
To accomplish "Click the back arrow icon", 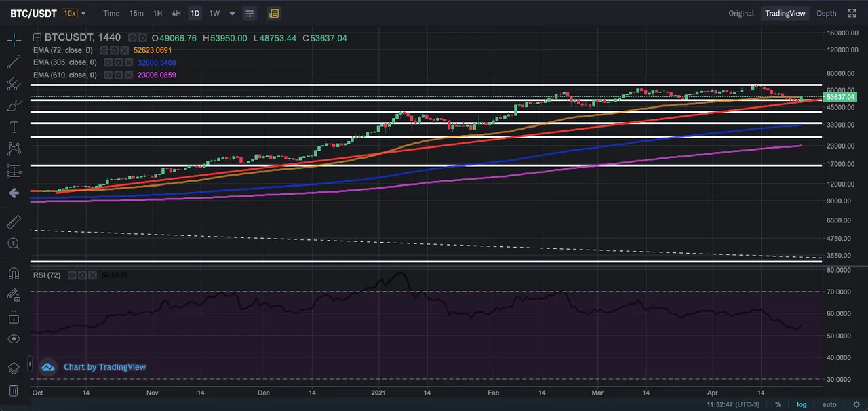I will coord(14,193).
